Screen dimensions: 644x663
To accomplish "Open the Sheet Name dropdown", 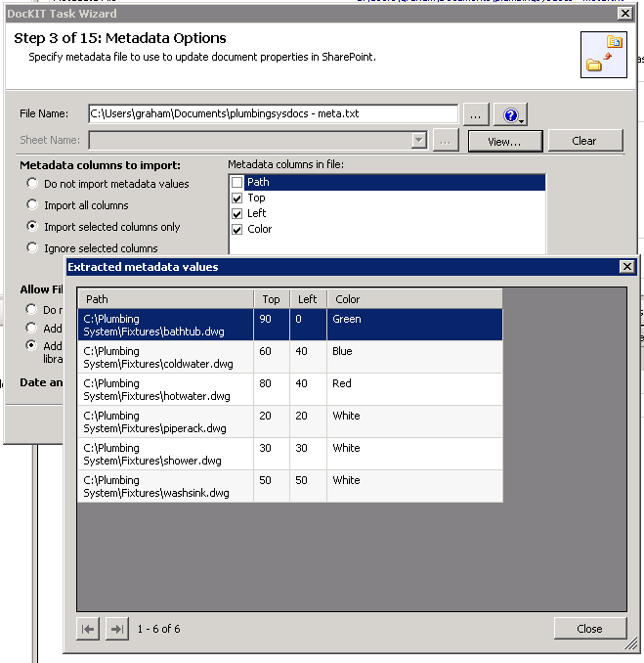I will tap(419, 141).
